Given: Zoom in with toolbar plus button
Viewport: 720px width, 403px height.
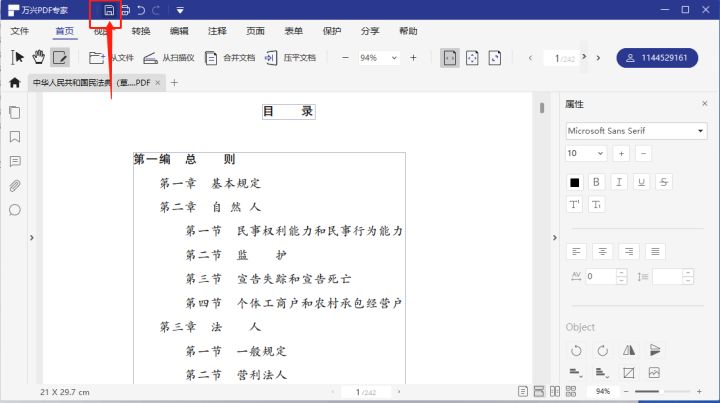Looking at the screenshot, I should pyautogui.click(x=413, y=58).
